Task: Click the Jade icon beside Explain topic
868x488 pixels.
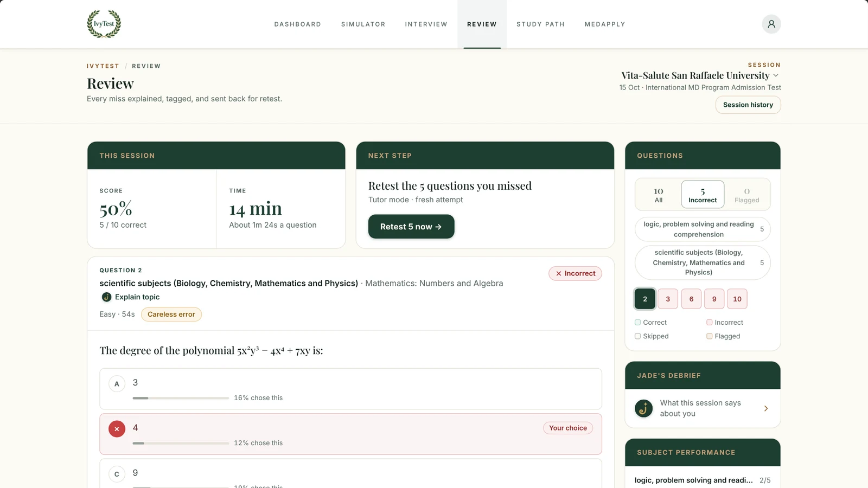Action: coord(107,297)
